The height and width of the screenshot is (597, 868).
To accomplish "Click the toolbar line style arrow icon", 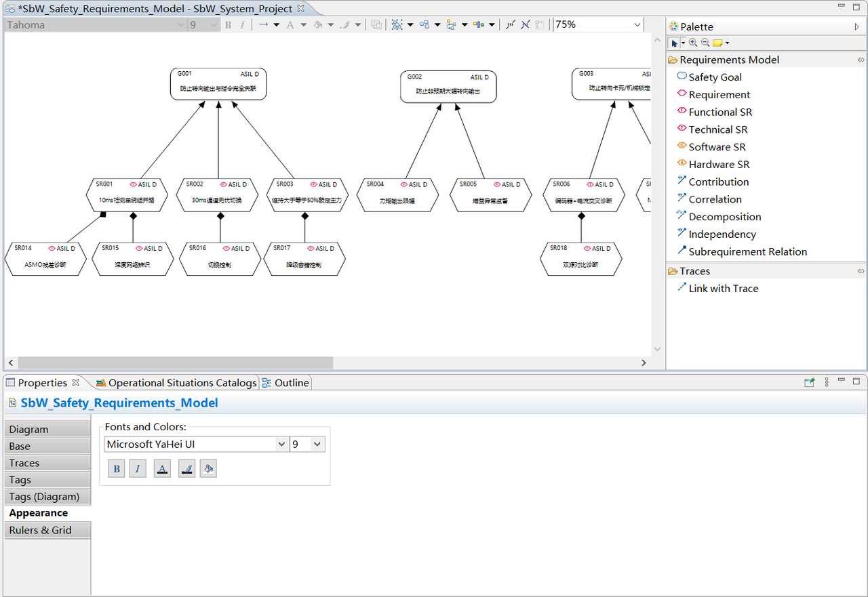I will [263, 24].
